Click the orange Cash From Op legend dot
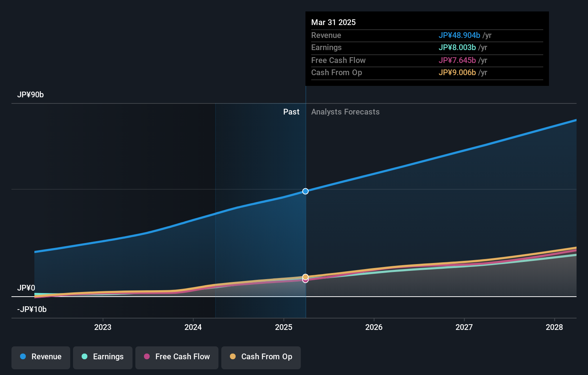Viewport: 588px width, 375px height. (x=233, y=356)
